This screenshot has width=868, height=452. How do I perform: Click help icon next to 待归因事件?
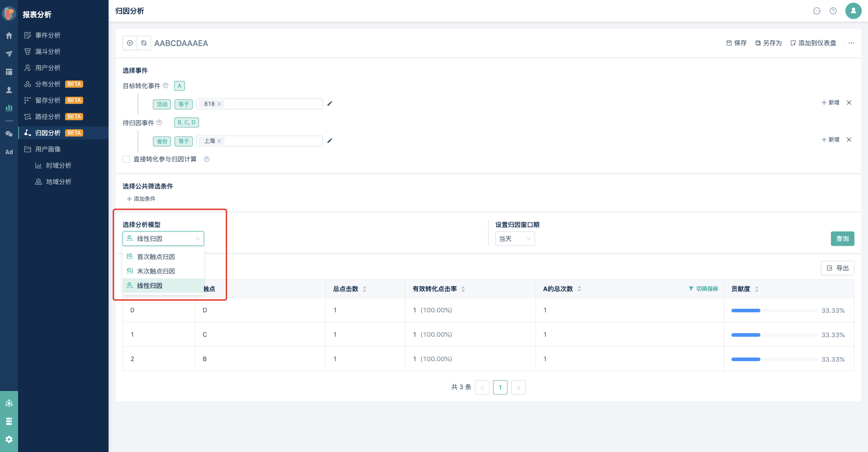coord(159,122)
